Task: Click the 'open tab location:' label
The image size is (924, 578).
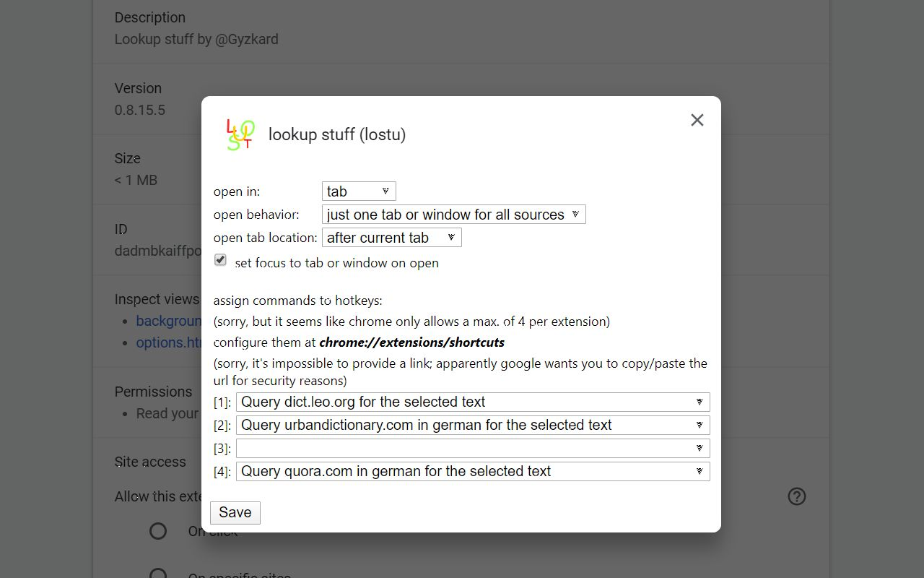Action: point(266,238)
